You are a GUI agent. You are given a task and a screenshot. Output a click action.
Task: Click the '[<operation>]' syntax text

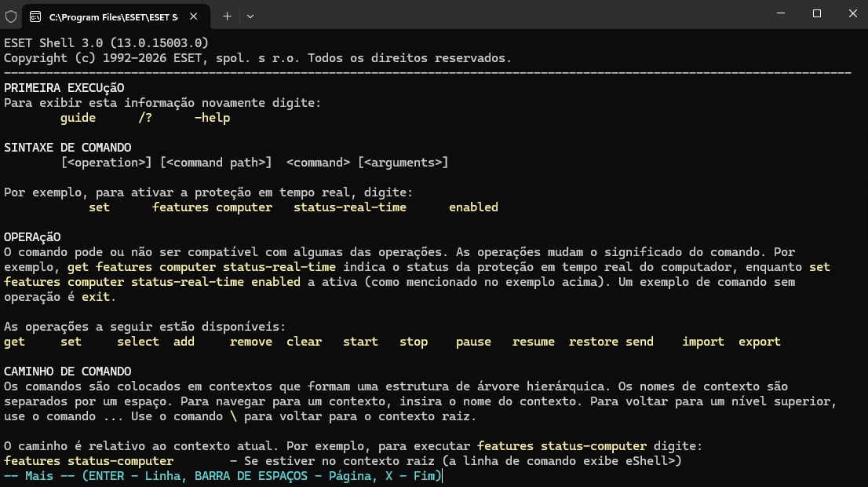point(106,163)
